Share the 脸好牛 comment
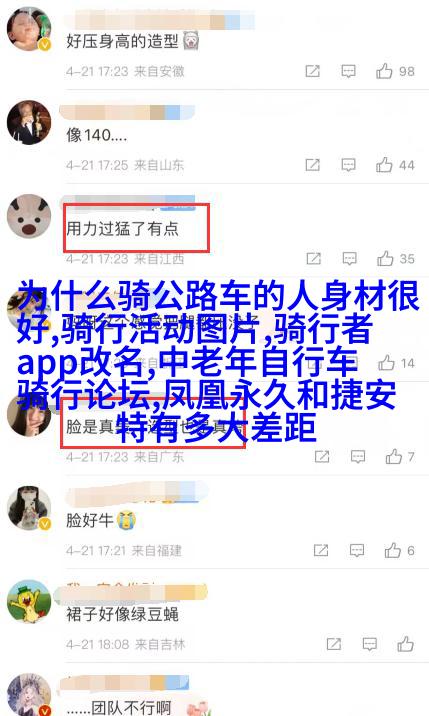Screen dimensions: 429x716 [x=321, y=551]
